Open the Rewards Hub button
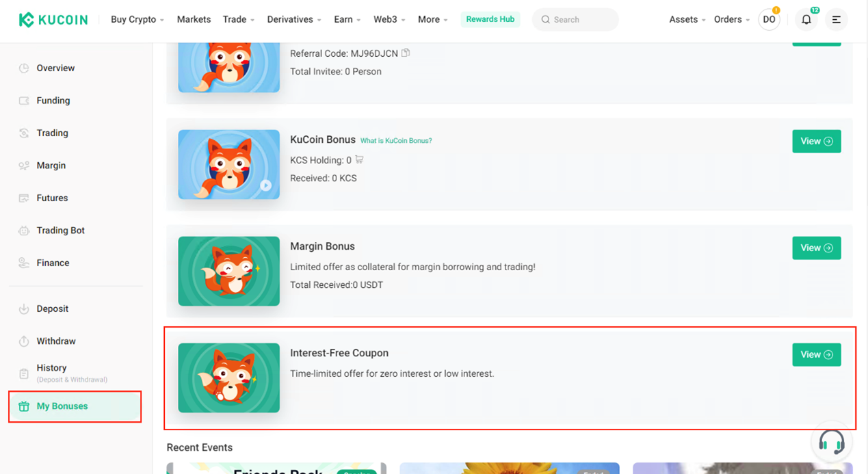 pyautogui.click(x=490, y=19)
